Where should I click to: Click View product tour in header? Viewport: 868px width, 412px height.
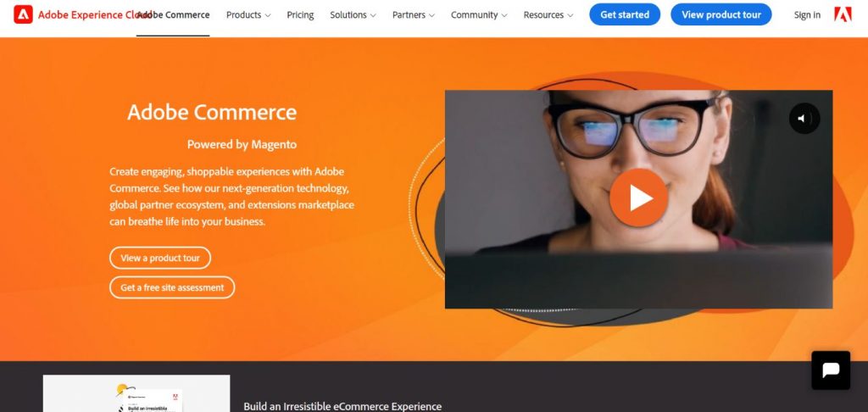pos(721,14)
